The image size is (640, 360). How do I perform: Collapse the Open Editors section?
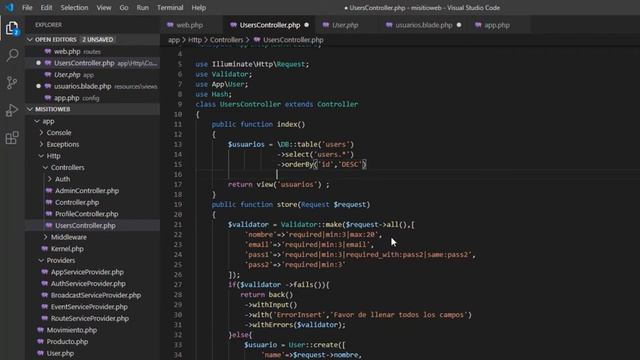pos(29,40)
